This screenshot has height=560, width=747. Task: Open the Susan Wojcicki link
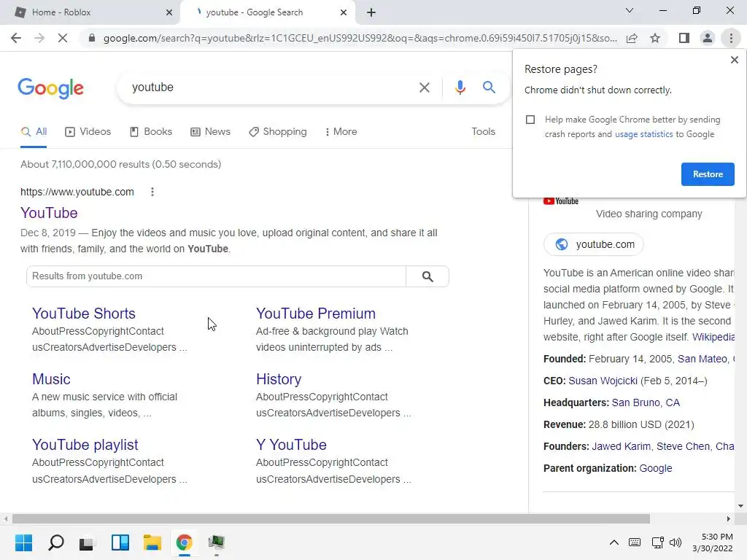(x=603, y=381)
